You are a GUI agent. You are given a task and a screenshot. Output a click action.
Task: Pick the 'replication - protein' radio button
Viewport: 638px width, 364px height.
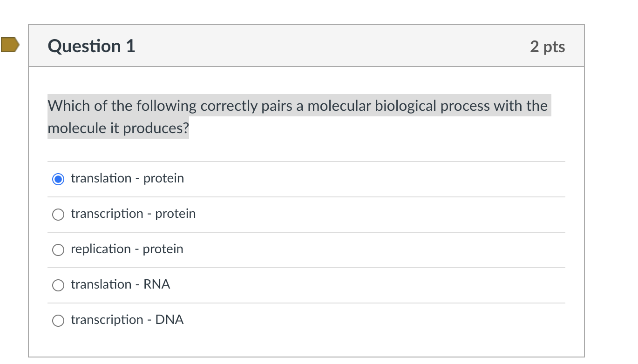[x=58, y=250]
